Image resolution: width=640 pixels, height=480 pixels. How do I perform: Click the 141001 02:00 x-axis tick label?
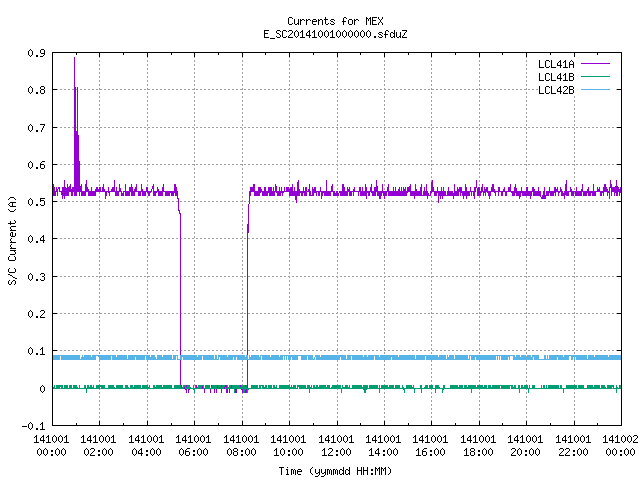click(x=98, y=446)
